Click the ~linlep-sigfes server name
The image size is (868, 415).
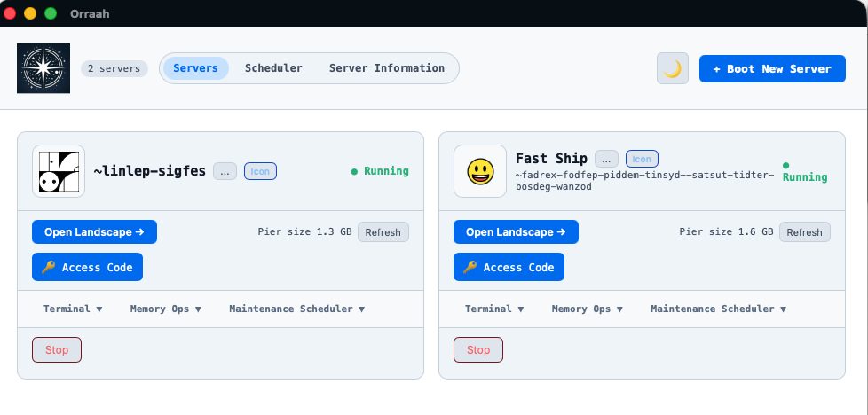[x=149, y=171]
